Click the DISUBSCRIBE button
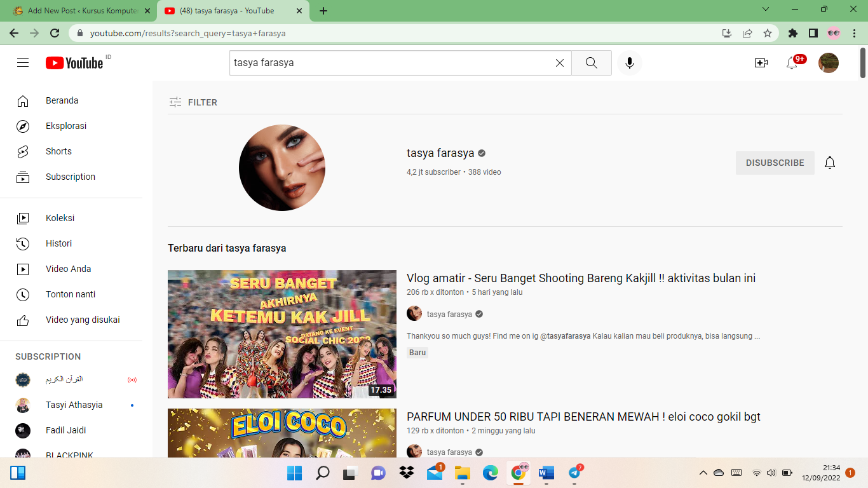 tap(775, 163)
